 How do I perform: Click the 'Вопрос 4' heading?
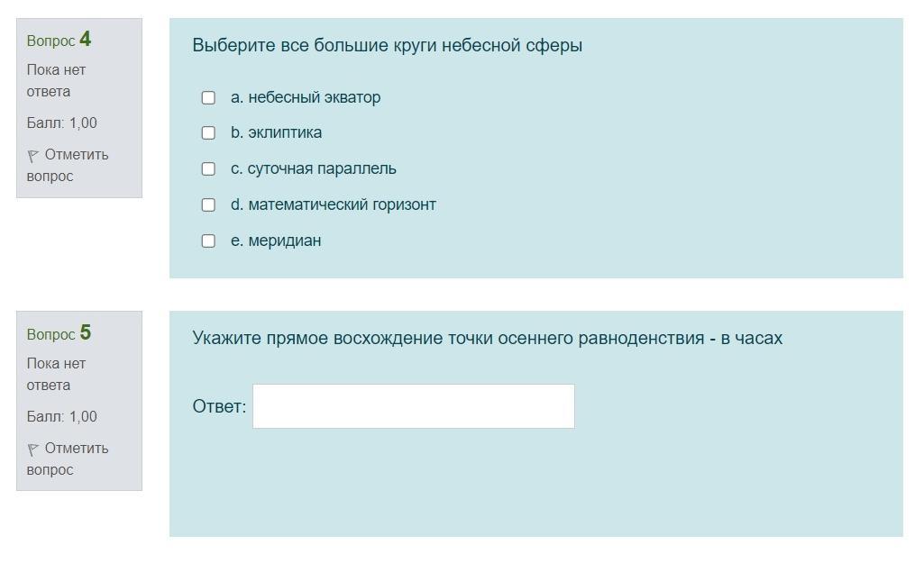click(x=59, y=40)
